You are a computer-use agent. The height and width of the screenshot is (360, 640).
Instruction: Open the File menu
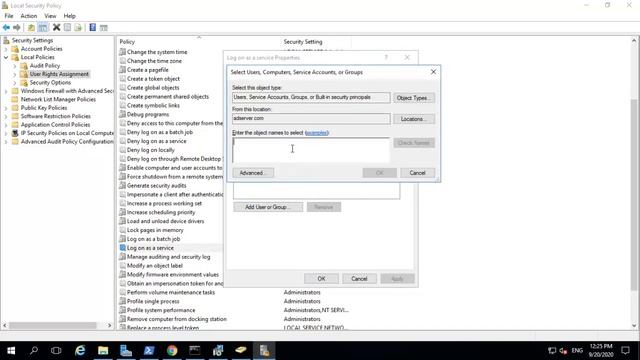(x=9, y=16)
